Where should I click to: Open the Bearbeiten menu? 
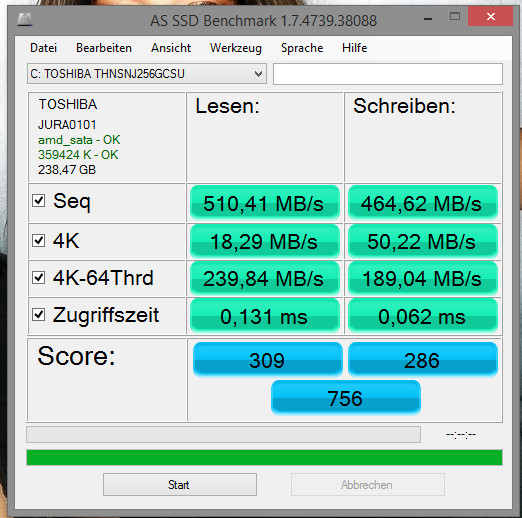104,48
